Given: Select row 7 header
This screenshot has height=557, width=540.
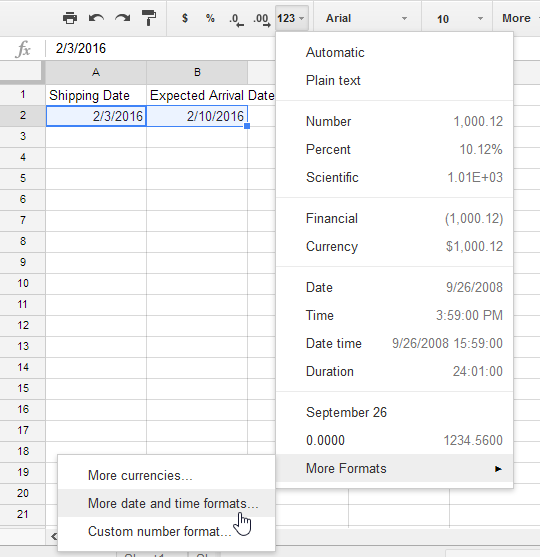Looking at the screenshot, I should [x=23, y=221].
